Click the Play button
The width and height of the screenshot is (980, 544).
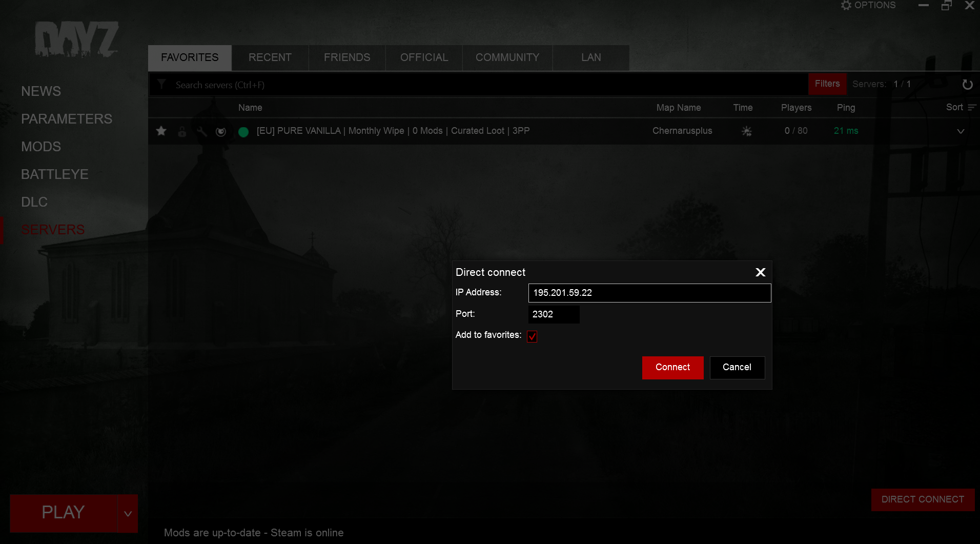64,513
